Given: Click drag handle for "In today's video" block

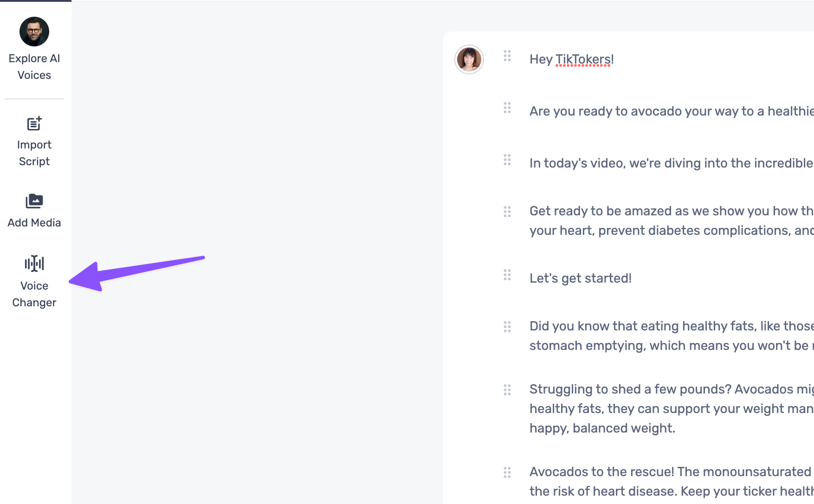Looking at the screenshot, I should tap(507, 160).
